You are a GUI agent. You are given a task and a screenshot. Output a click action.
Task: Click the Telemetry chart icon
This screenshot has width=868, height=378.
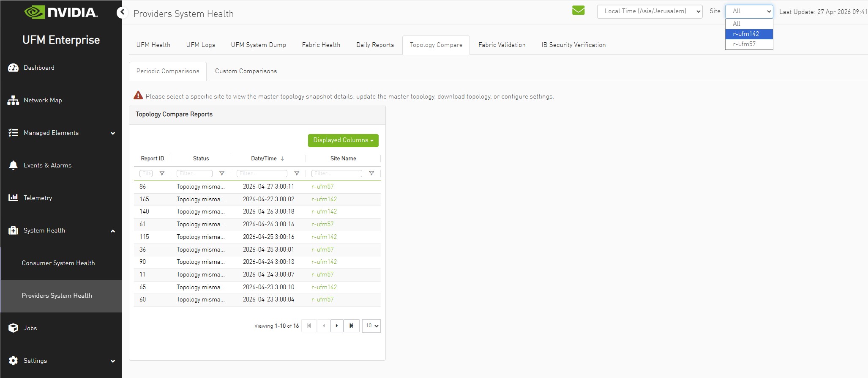tap(14, 198)
